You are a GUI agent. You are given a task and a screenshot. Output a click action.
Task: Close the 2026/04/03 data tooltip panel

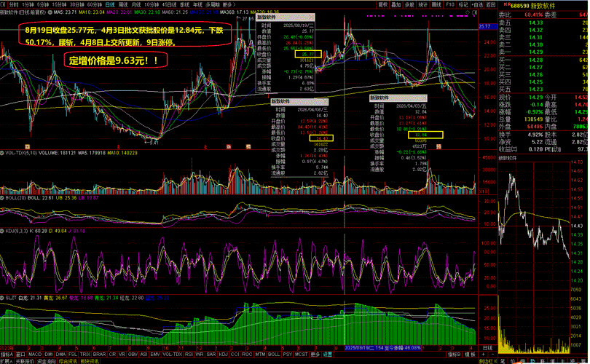click(424, 98)
